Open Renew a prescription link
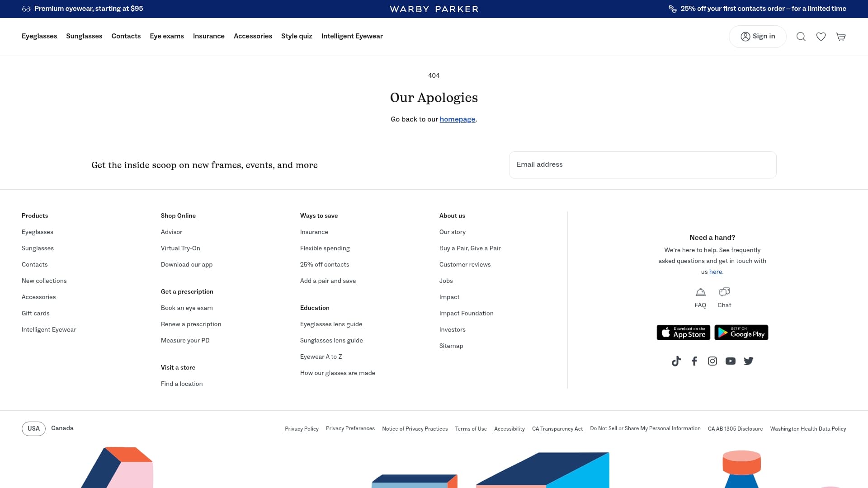The height and width of the screenshot is (488, 868). (191, 324)
